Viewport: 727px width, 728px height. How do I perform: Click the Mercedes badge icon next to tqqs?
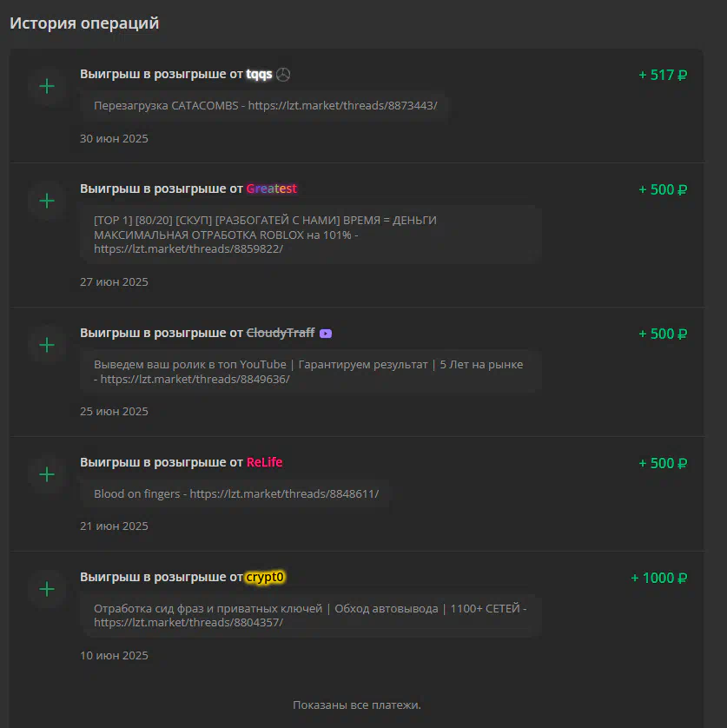283,75
